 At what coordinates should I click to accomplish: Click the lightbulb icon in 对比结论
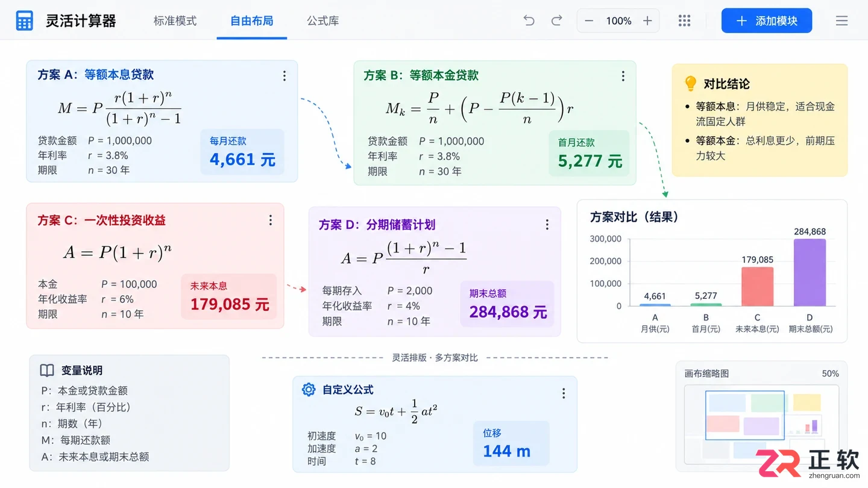pos(691,84)
